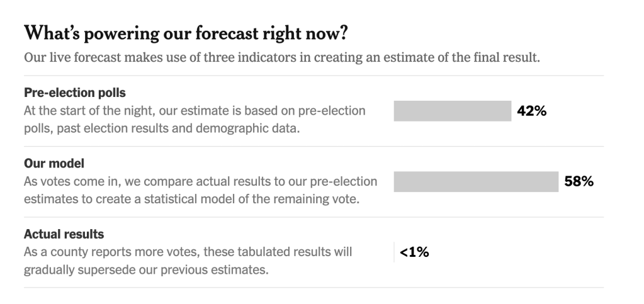Click the subtitle about three indicators
Screen dimensions: 644x304
(281, 57)
